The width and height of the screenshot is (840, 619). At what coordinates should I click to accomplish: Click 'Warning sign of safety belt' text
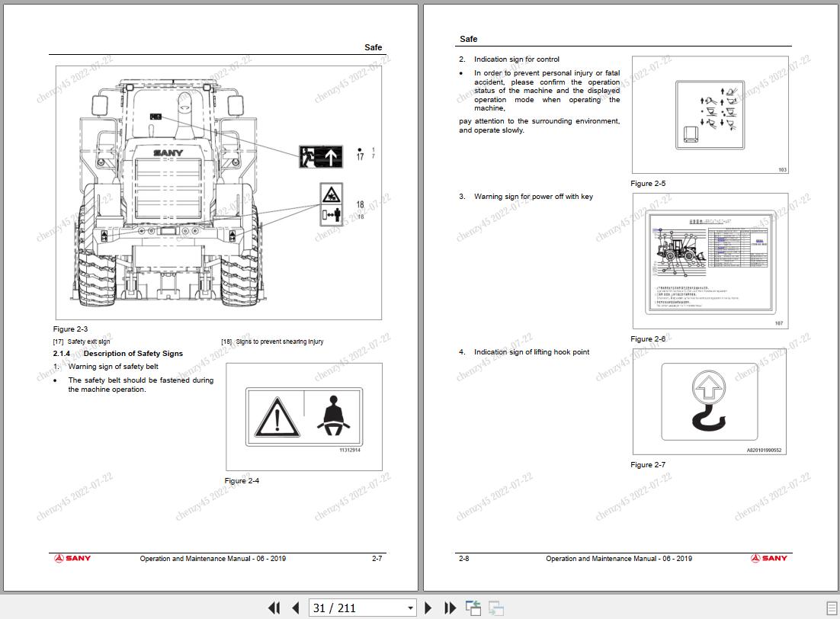click(x=113, y=367)
